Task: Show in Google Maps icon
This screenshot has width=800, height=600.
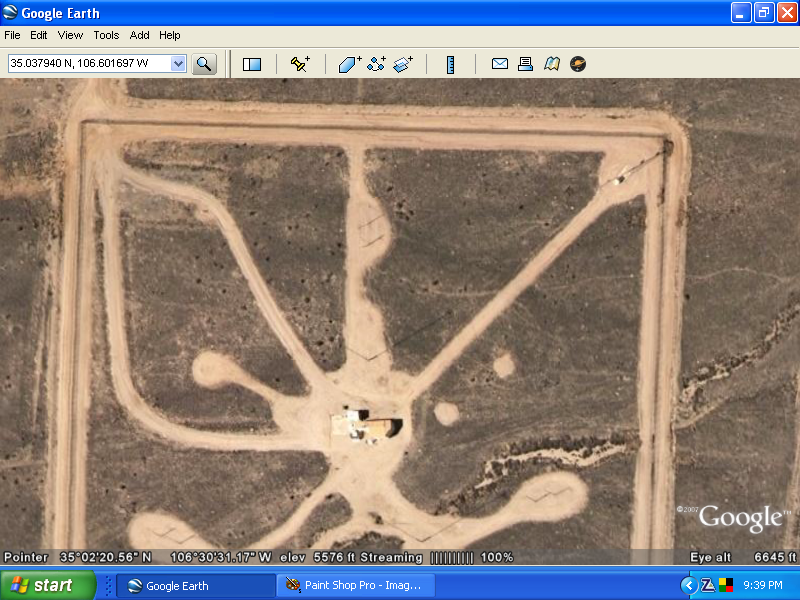Action: click(552, 64)
